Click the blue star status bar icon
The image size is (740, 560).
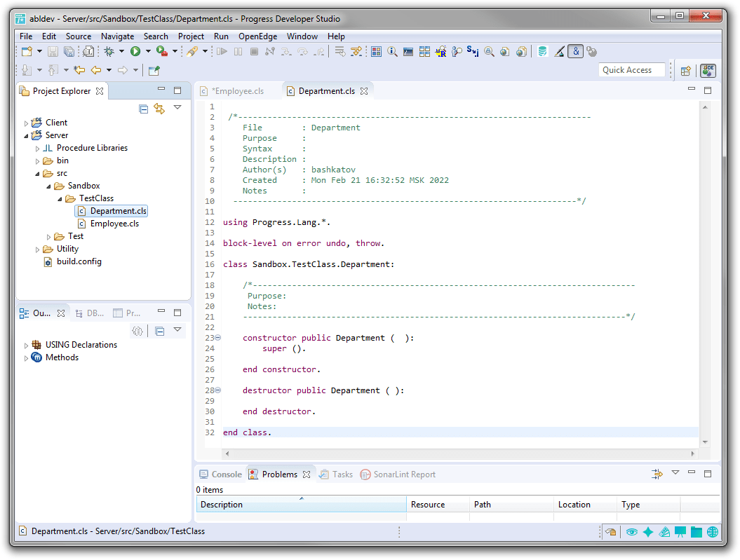(648, 532)
